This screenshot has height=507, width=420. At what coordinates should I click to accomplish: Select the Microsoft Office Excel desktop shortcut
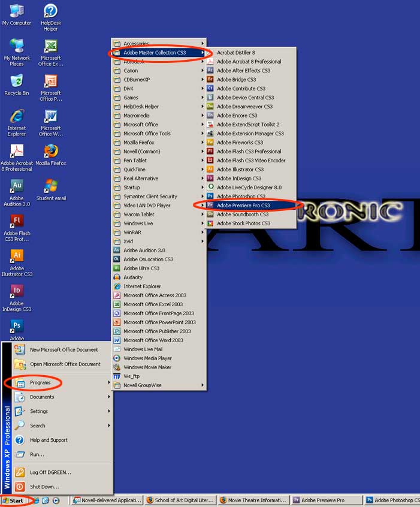[x=51, y=52]
